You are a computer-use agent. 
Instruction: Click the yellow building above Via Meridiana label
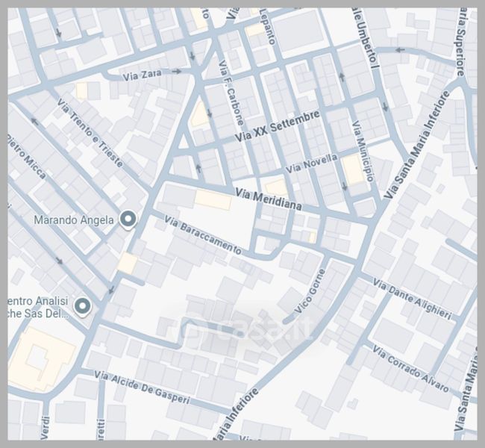click(x=275, y=186)
